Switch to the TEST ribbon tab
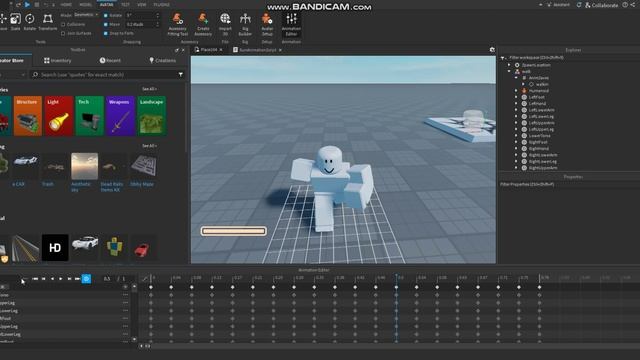This screenshot has height=360, width=640. 125,5
